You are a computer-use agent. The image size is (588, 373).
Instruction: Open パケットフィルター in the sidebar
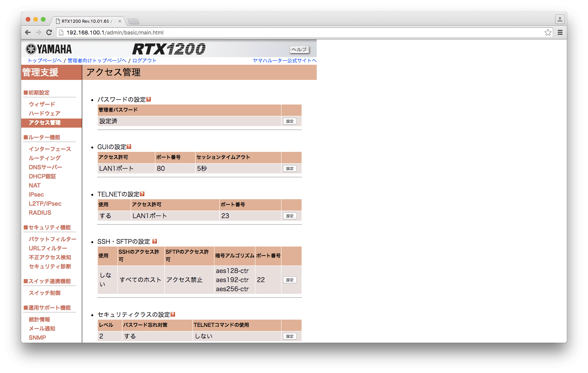(53, 239)
